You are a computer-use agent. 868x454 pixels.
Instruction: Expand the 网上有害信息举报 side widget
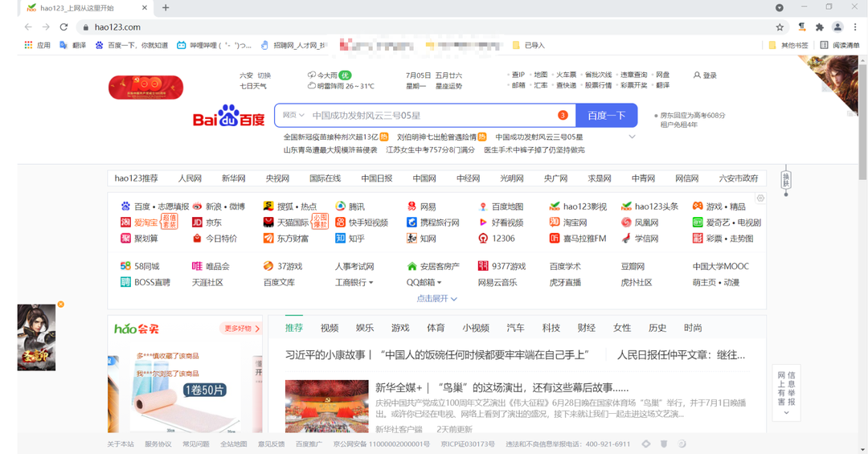(x=786, y=412)
